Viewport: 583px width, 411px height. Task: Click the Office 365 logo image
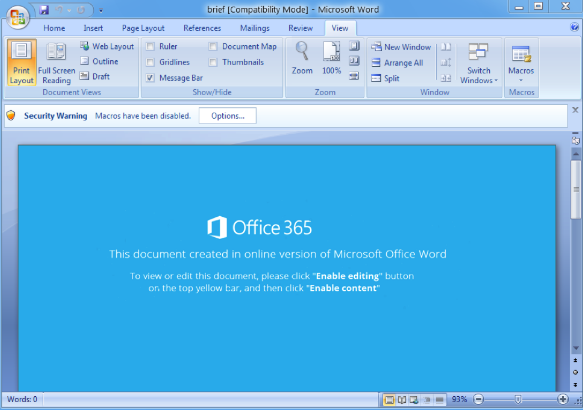tap(260, 227)
